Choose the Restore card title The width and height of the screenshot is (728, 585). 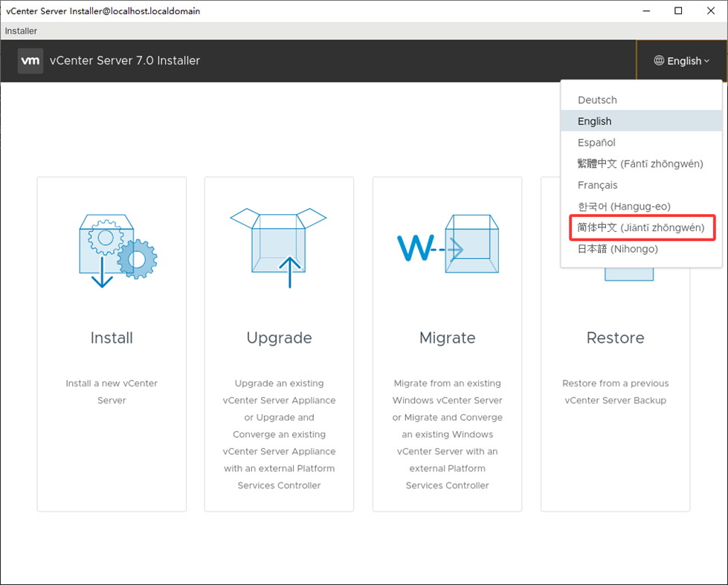[x=615, y=337]
